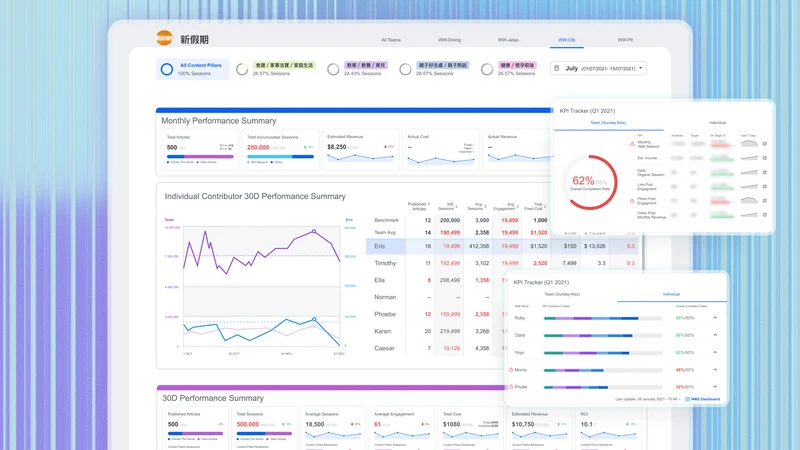The width and height of the screenshot is (800, 450).
Task: Switch to the WW-Cib tab
Action: point(566,40)
